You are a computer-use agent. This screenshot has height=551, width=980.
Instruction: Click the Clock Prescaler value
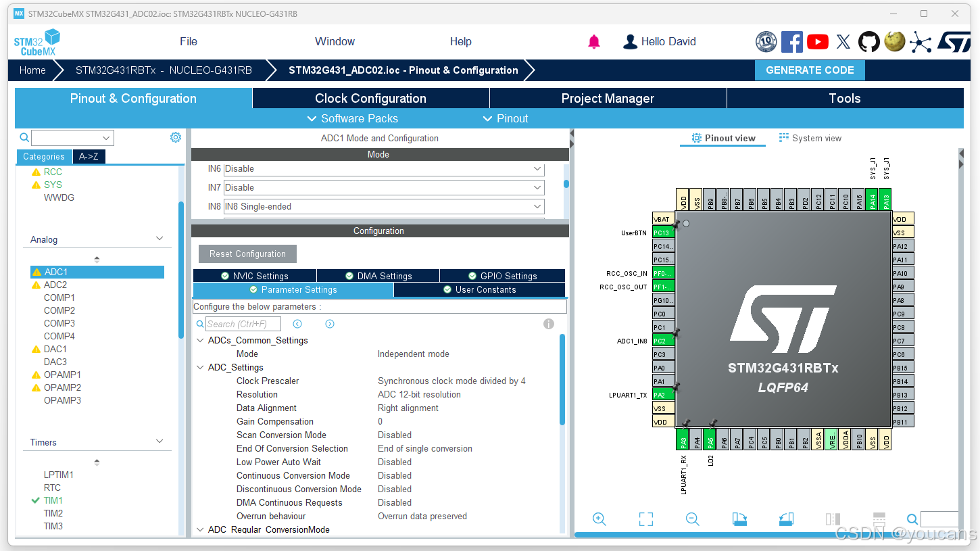[451, 381]
